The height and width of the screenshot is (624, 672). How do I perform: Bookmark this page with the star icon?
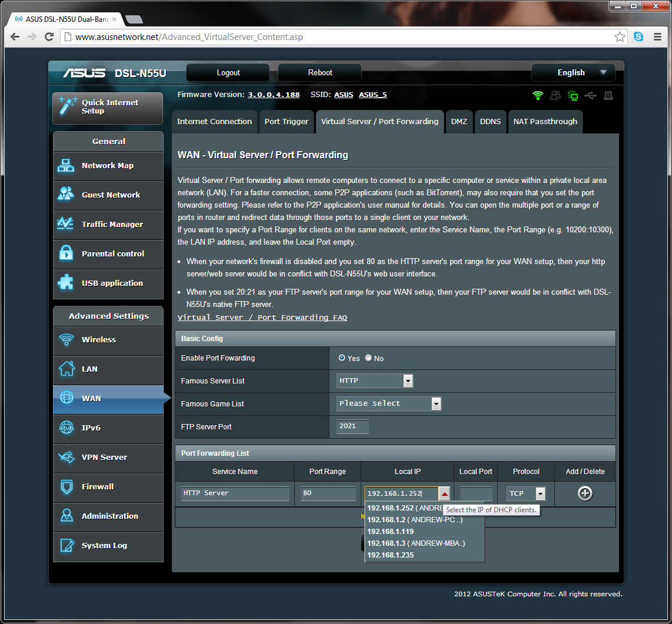[620, 37]
